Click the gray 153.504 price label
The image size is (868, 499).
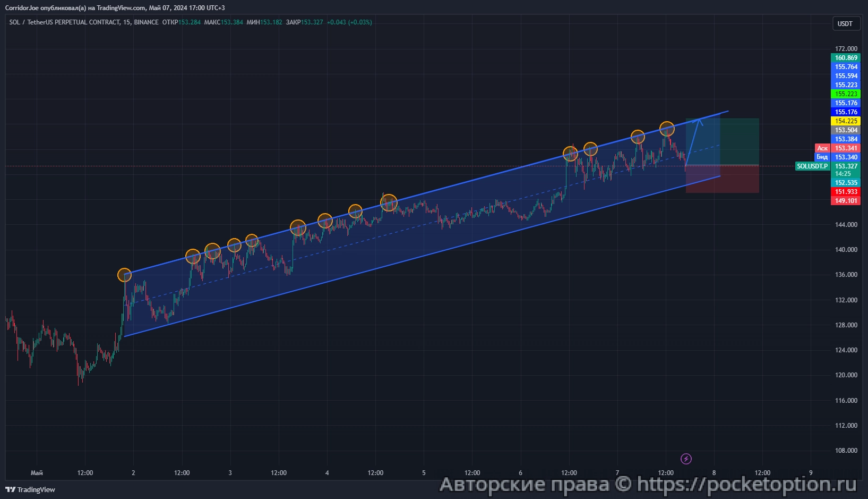click(846, 130)
